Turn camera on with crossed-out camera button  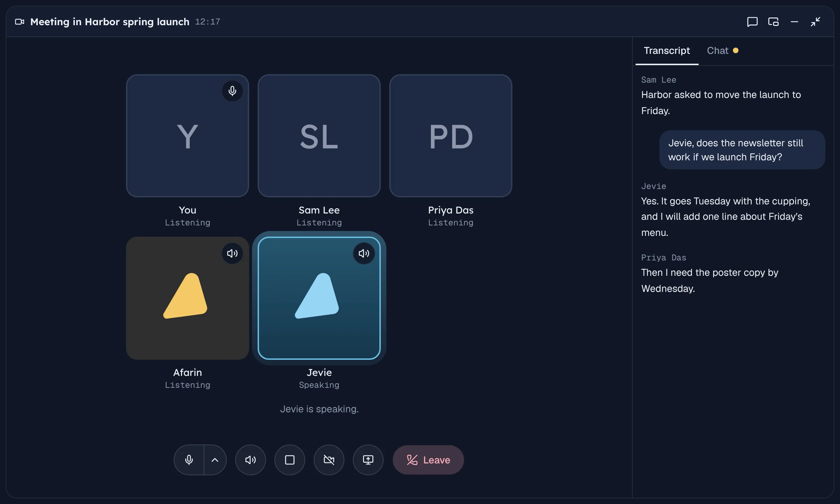pos(329,460)
